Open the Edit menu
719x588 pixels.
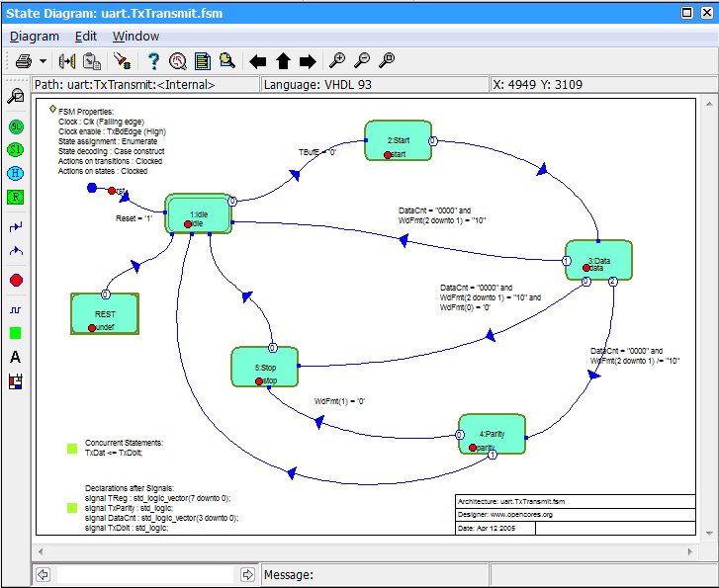click(86, 36)
